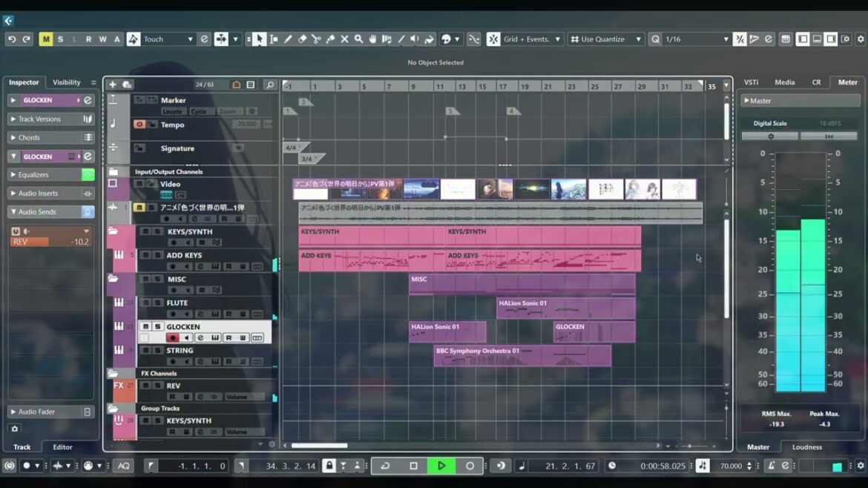This screenshot has width=868, height=488.
Task: Select the Eraser tool in toolbar
Action: (x=302, y=39)
